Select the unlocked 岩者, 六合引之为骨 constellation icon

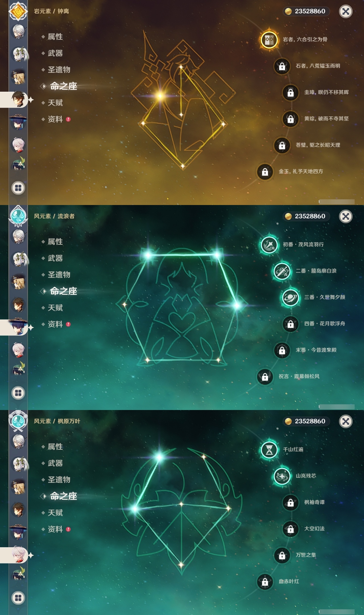269,40
